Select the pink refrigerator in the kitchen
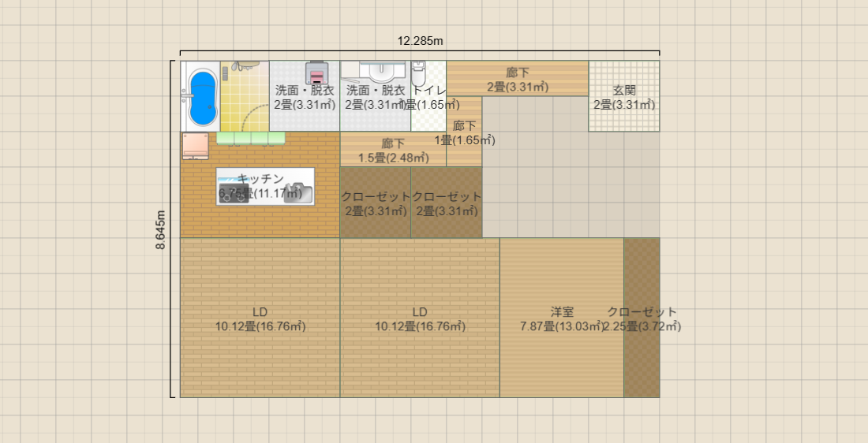This screenshot has width=868, height=443. (196, 146)
